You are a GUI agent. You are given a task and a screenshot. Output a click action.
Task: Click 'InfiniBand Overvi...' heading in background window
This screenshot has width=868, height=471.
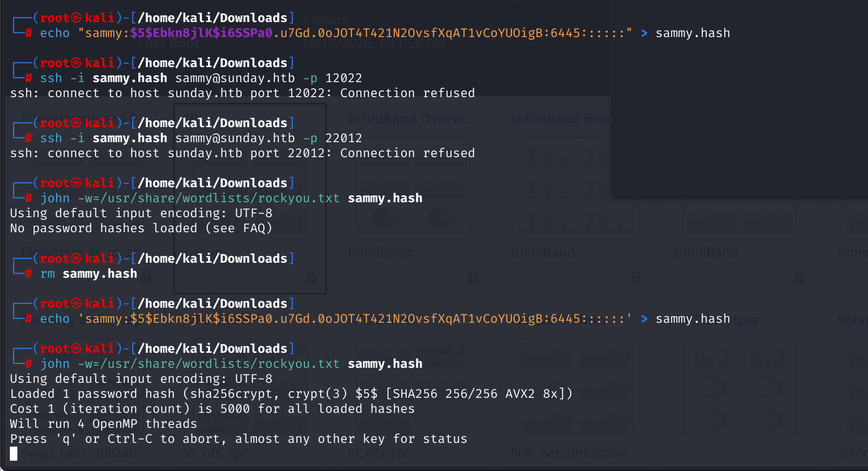(411, 119)
